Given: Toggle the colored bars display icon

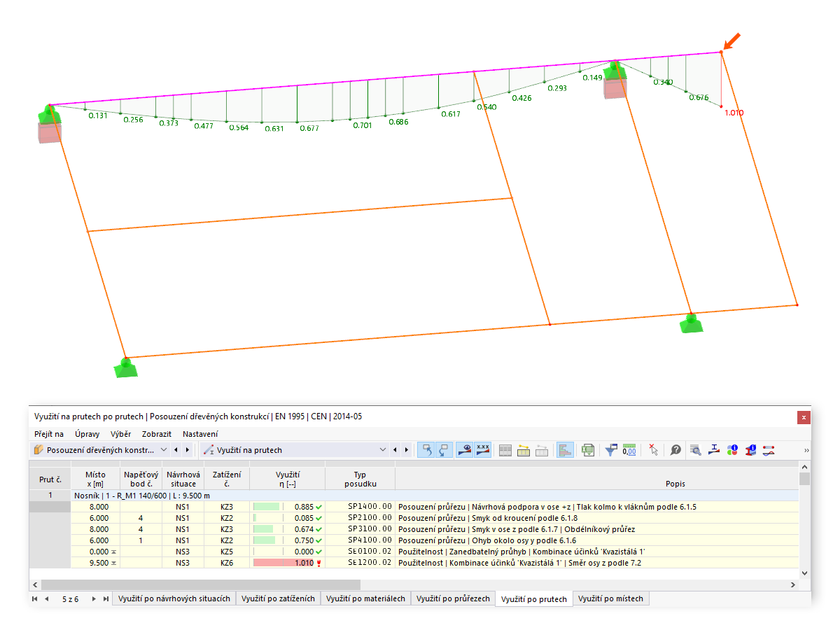Looking at the screenshot, I should pyautogui.click(x=565, y=450).
